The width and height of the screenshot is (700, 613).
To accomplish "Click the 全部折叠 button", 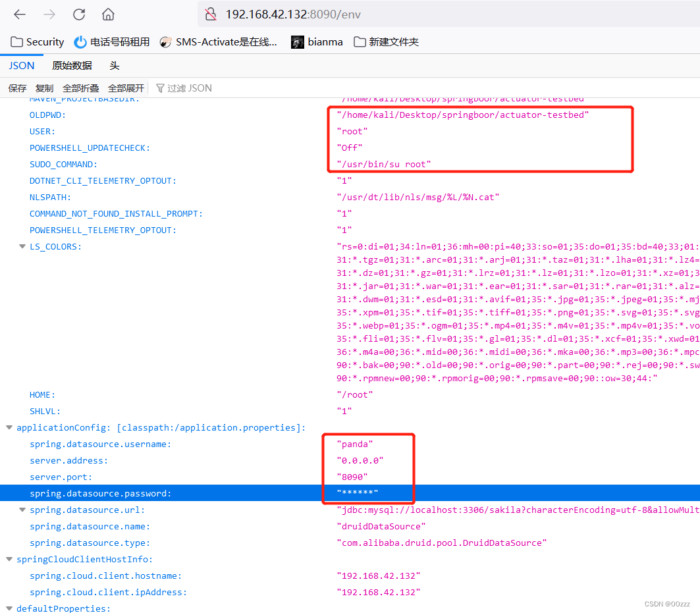I will [x=81, y=88].
